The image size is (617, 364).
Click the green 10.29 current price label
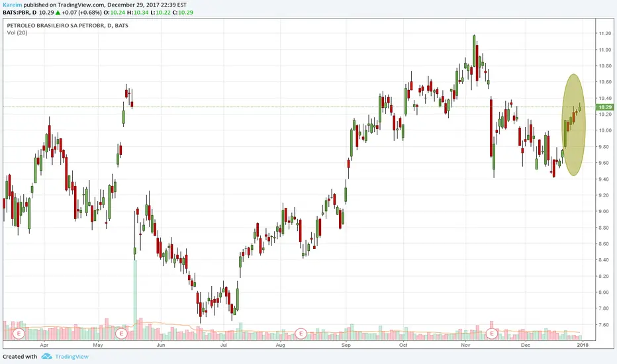(605, 107)
